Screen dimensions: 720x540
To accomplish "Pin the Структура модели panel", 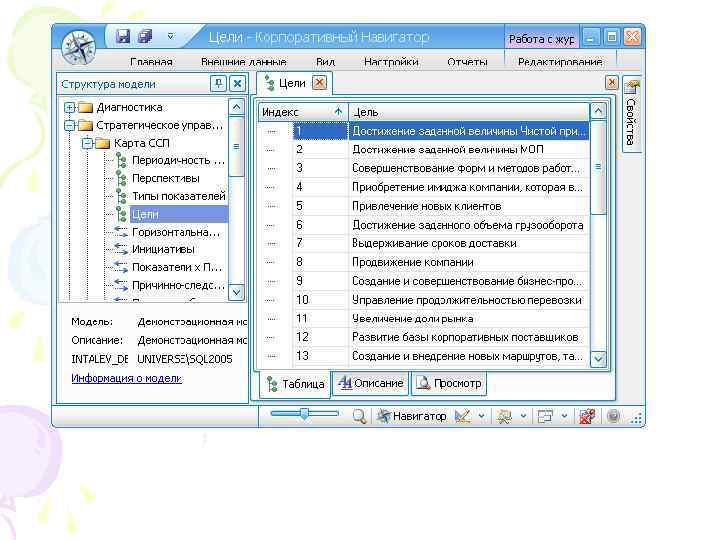I will coord(219,84).
